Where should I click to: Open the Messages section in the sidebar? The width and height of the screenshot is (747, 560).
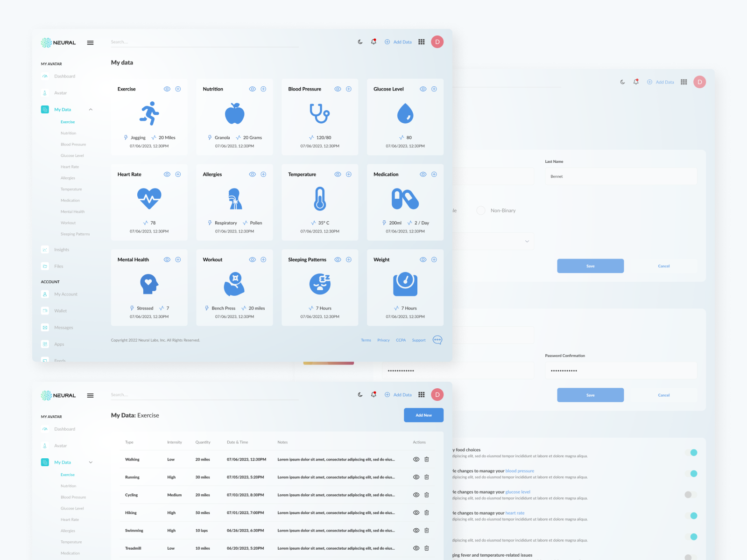tap(64, 327)
